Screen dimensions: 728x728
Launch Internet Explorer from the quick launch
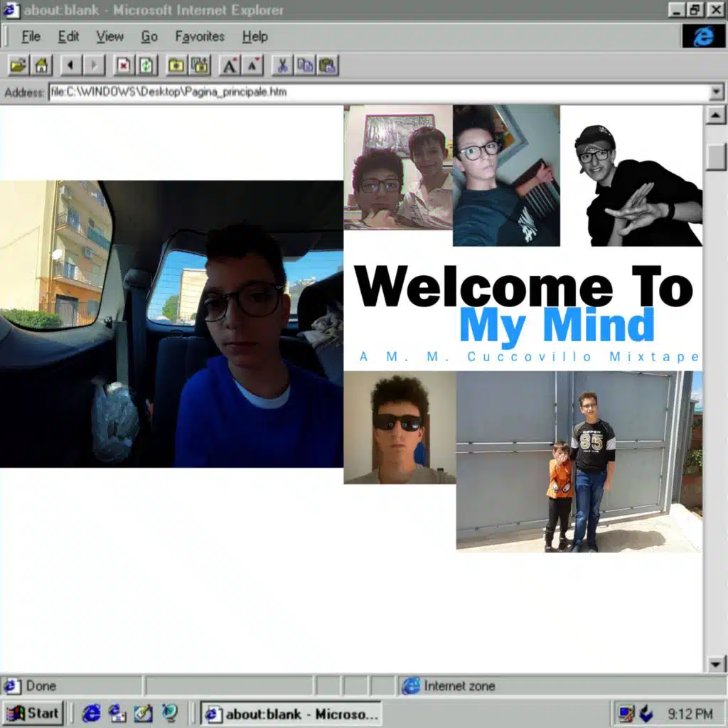[x=92, y=713]
